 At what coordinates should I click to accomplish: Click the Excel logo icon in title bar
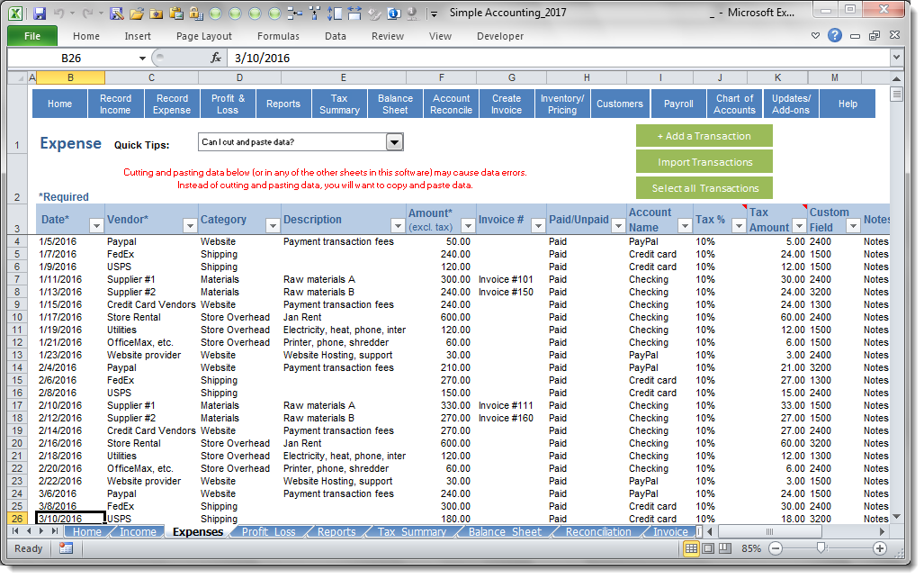point(16,13)
